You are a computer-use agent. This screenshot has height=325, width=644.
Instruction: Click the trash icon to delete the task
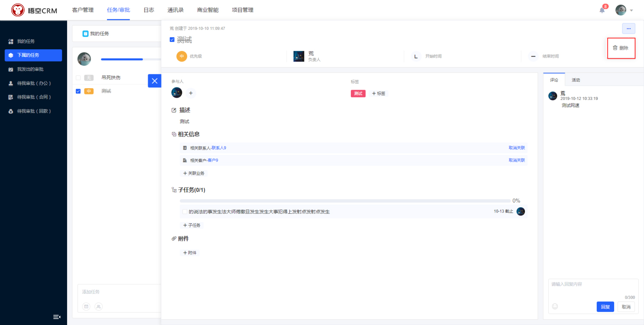(615, 48)
